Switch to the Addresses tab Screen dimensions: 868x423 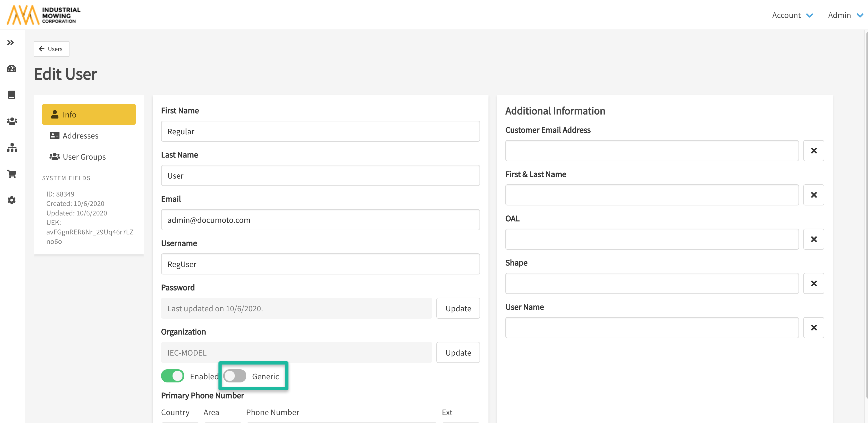point(80,136)
